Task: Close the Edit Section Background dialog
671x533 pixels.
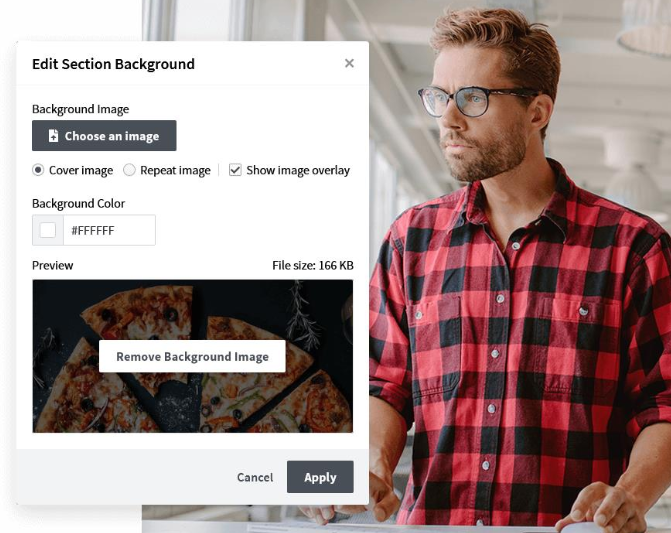Action: click(x=349, y=63)
